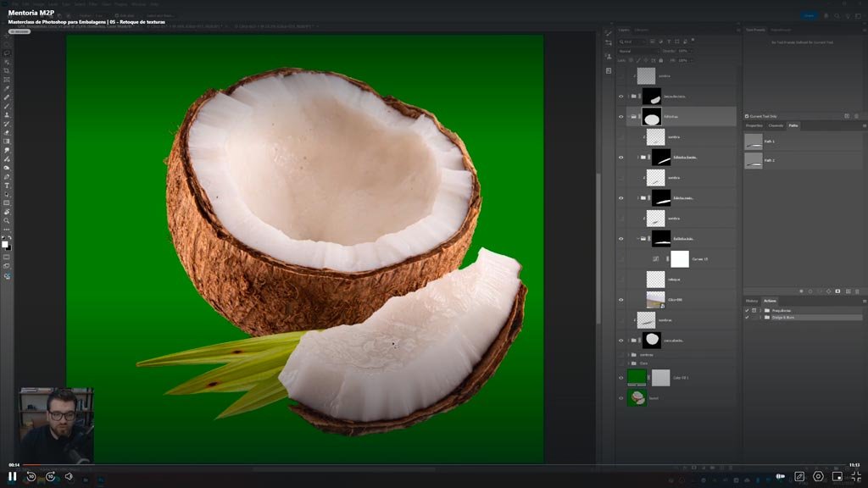Mute the video player volume
Viewport: 868px width, 488px height.
(69, 476)
